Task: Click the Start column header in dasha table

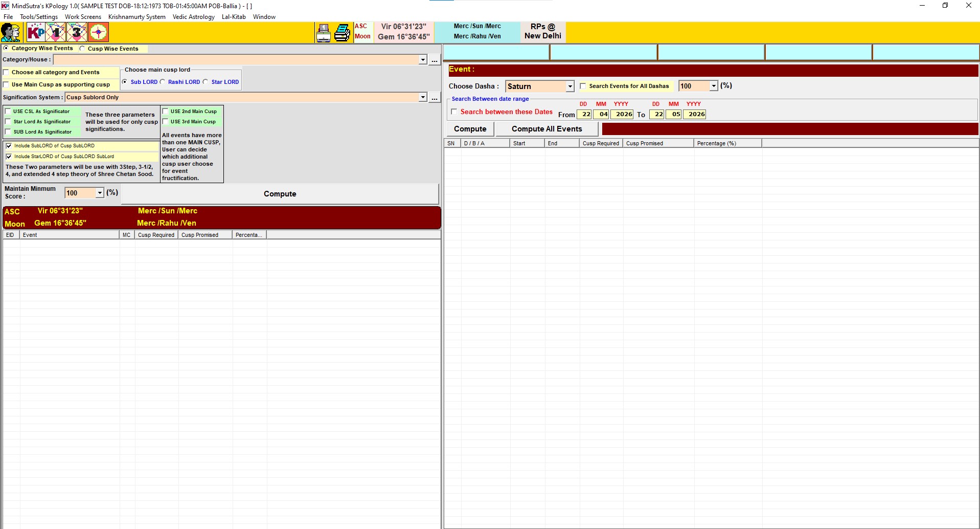Action: click(x=527, y=143)
